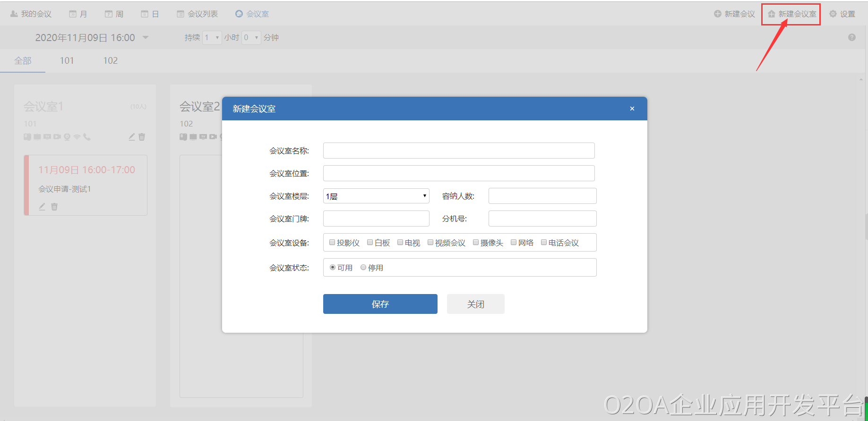Open the 分钟 minutes dropdown

(x=251, y=38)
